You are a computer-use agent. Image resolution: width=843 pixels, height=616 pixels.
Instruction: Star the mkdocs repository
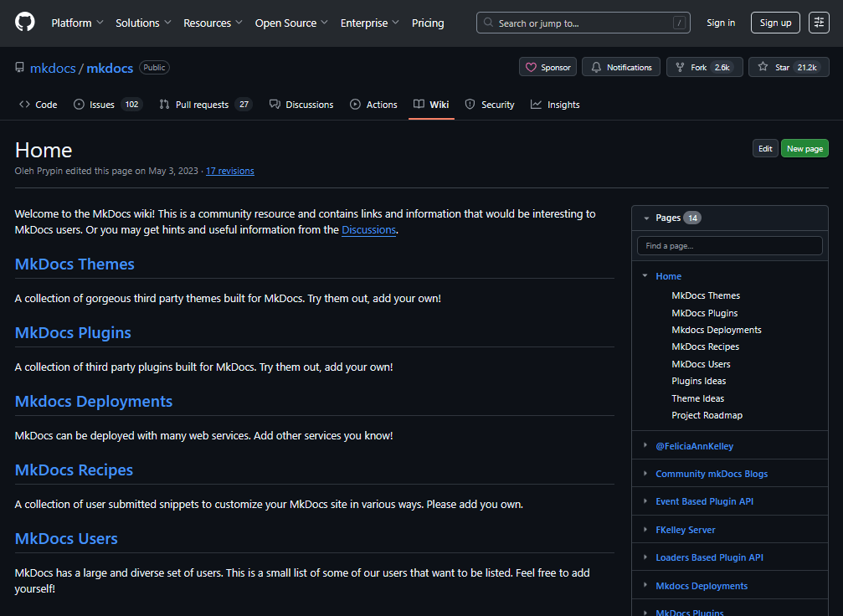pos(782,68)
